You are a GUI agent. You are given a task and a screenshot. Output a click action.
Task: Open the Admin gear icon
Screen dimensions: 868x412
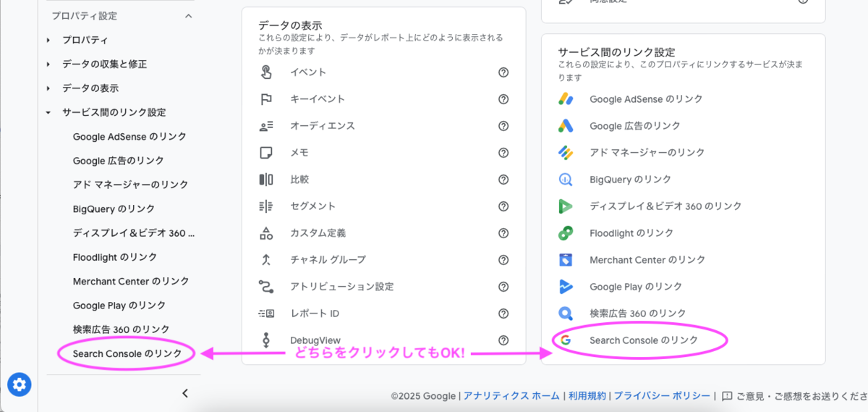19,384
